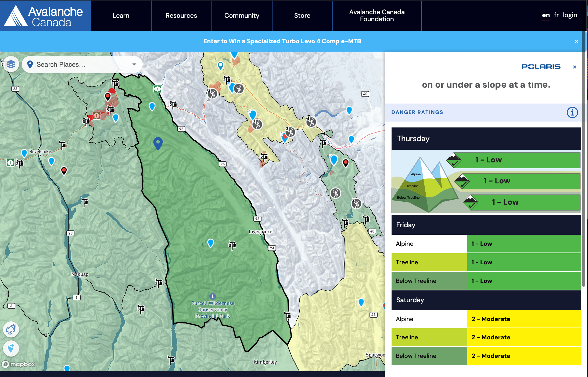Click the Saturday Alpine Moderate rating swatch
Screen dimensions: 588x377
click(x=524, y=319)
